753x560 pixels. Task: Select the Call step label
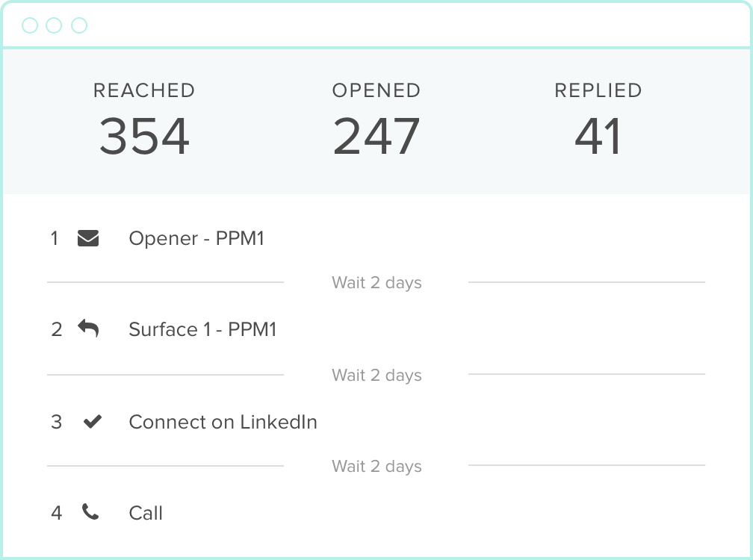coord(146,513)
